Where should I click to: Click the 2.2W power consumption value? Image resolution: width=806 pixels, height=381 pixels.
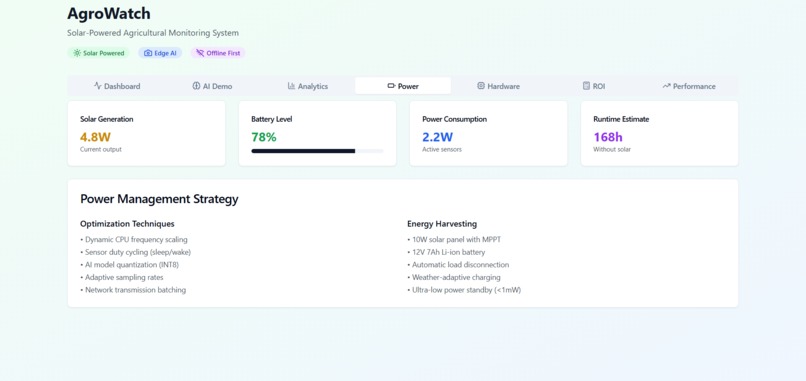(x=437, y=137)
